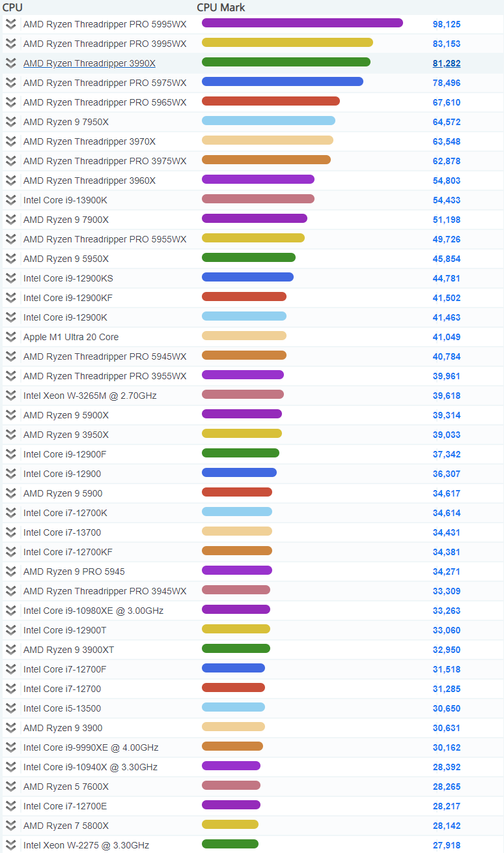Click the CPU column header
504x853 pixels.
[12, 7]
